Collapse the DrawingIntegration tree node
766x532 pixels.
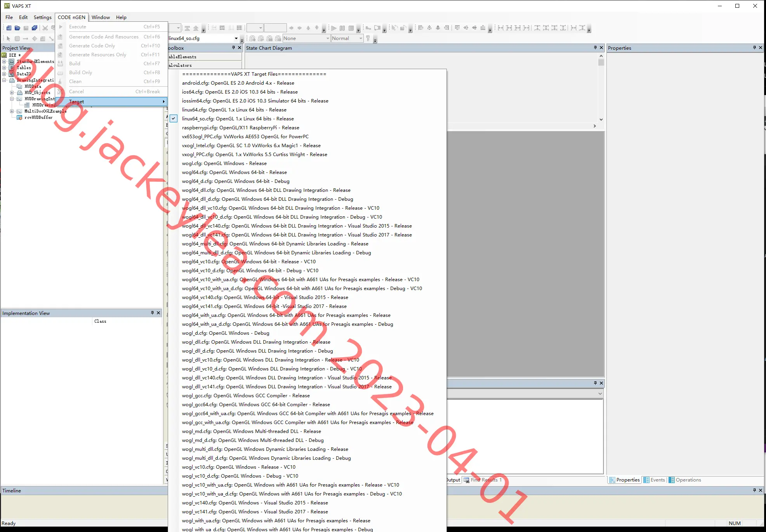[4, 80]
